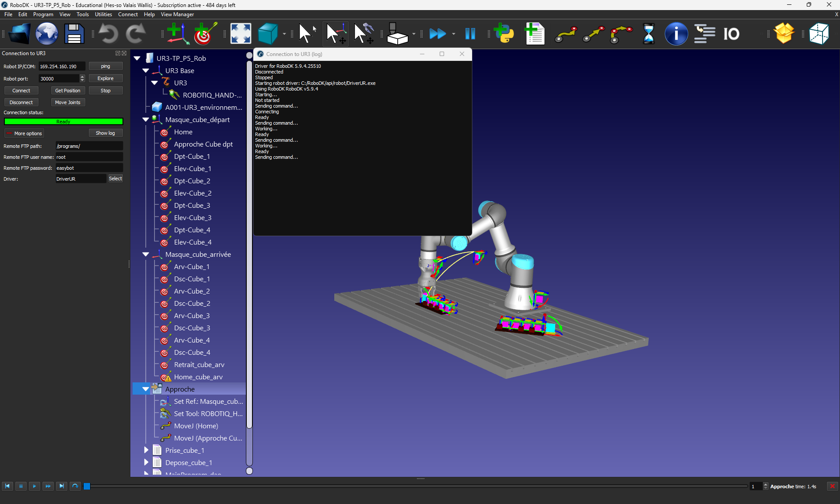Collapse the Masque_cube_départ tree node
The height and width of the screenshot is (504, 840).
(146, 119)
